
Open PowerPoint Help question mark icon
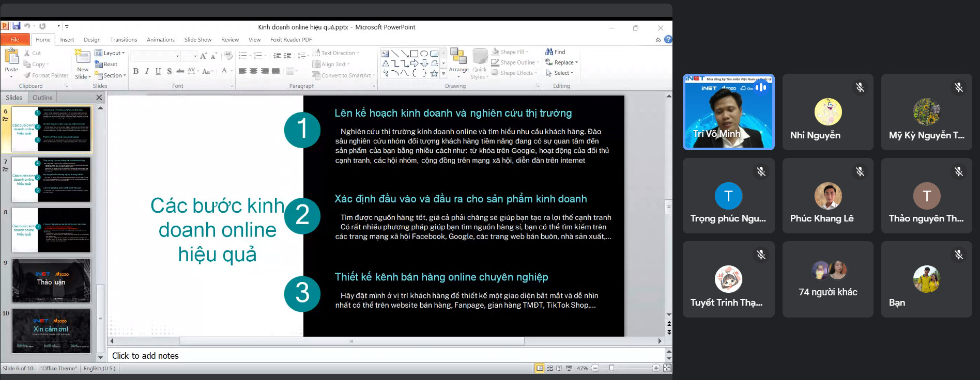click(668, 39)
